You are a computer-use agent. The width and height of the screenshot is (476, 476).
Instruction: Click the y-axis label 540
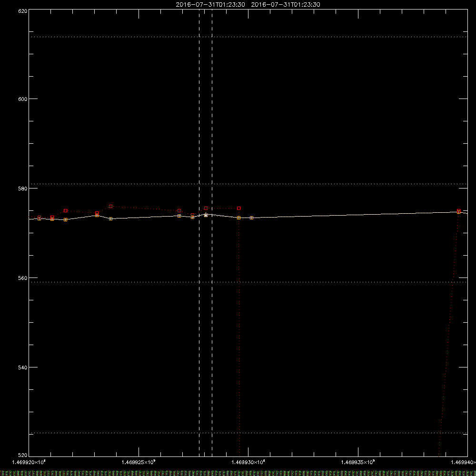23,367
